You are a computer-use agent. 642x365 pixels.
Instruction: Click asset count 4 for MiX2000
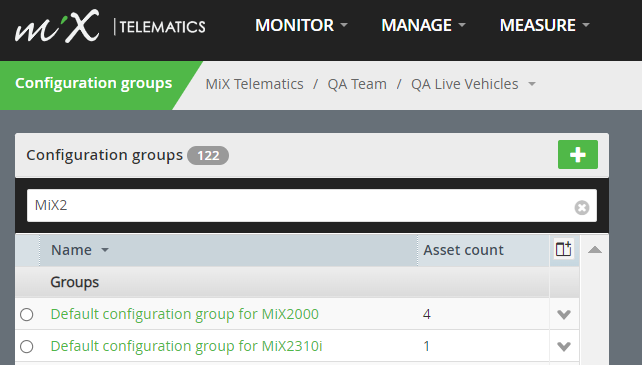coord(427,315)
